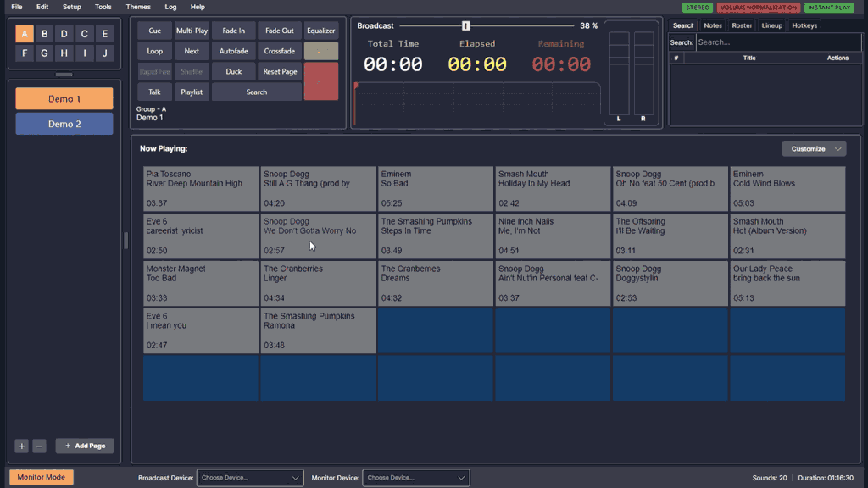
Task: Select group letter J
Action: (x=104, y=53)
